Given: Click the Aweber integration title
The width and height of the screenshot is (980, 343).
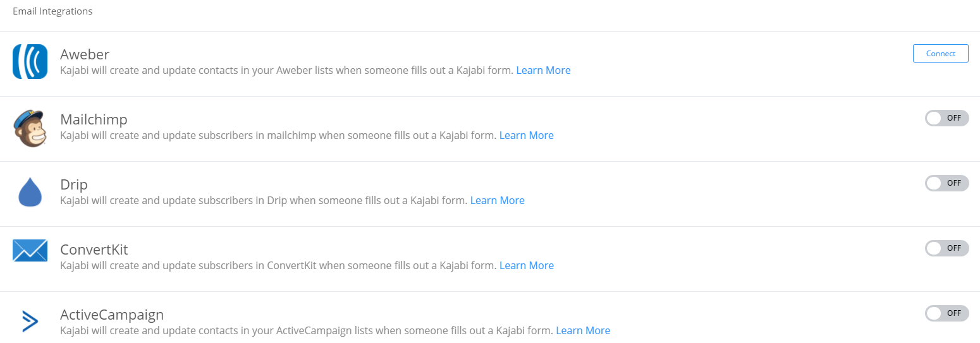Looking at the screenshot, I should (85, 54).
